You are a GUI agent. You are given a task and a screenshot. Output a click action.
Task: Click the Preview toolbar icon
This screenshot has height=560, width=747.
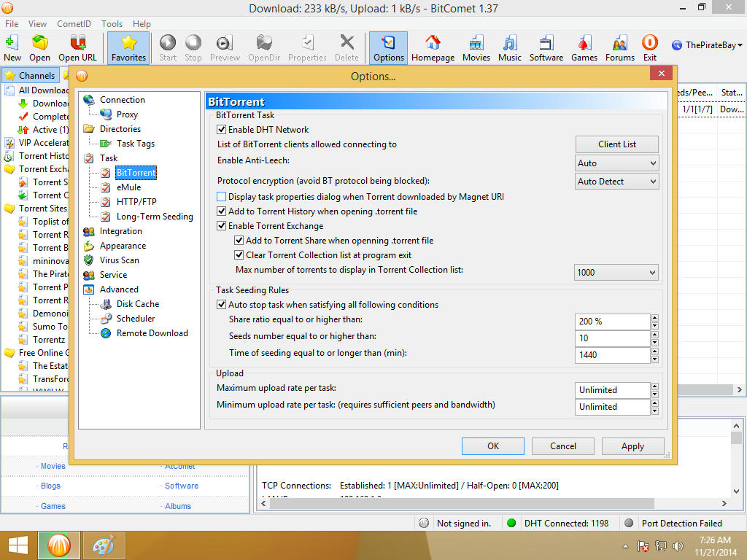click(x=225, y=48)
